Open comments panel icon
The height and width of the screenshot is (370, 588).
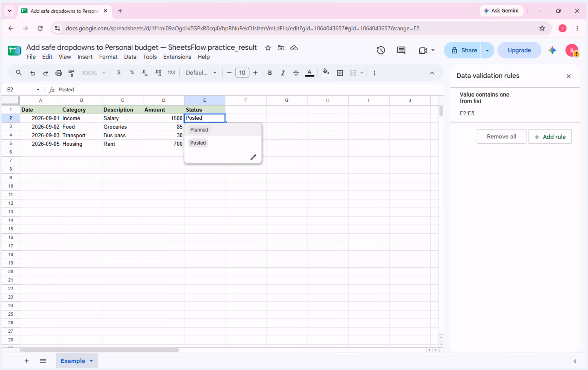pyautogui.click(x=401, y=50)
